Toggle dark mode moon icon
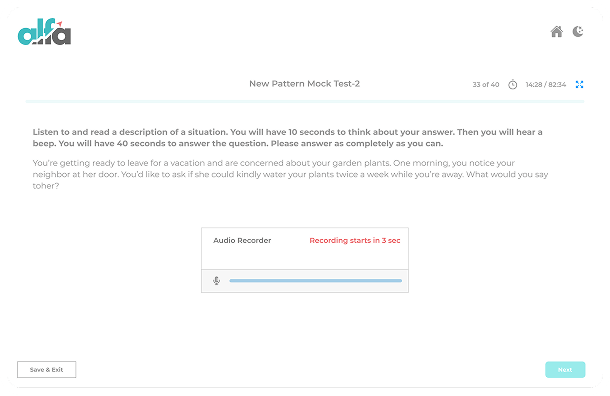 click(578, 32)
